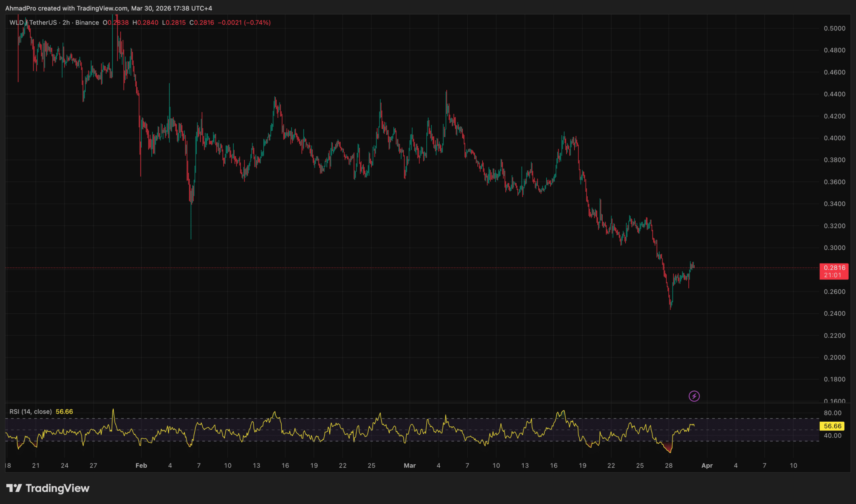Click the WLD / TetherUS symbol title

click(33, 23)
